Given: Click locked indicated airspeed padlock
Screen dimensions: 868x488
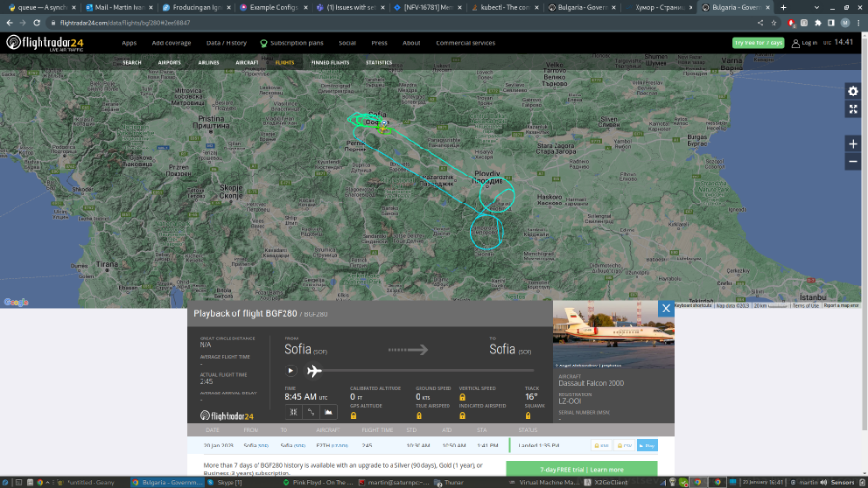Looking at the screenshot, I should click(x=462, y=415).
